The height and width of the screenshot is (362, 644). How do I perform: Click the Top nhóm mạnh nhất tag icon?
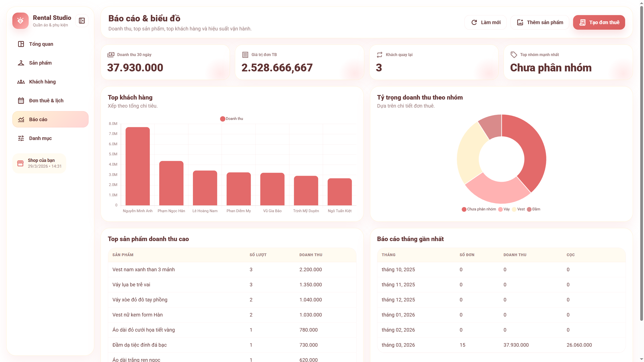point(514,55)
